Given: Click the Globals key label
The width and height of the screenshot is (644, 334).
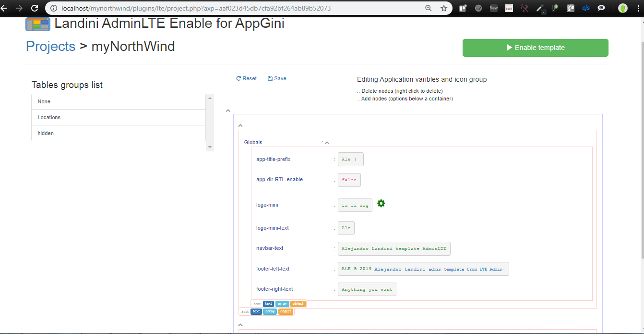Looking at the screenshot, I should (x=253, y=142).
